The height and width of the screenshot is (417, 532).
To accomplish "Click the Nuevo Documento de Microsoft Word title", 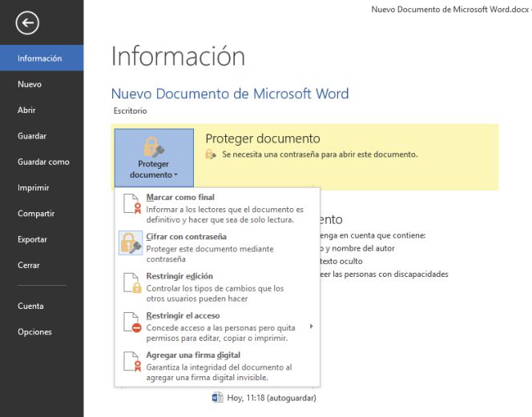I will (230, 94).
